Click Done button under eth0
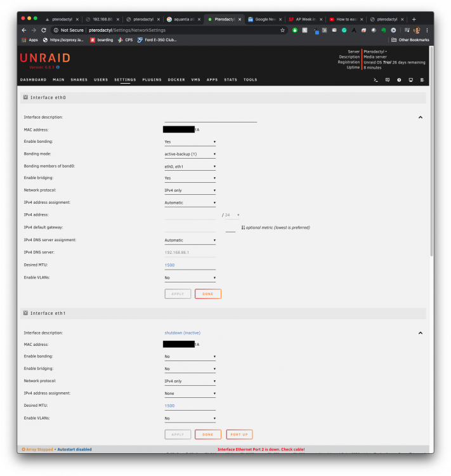451x476 pixels. click(x=208, y=294)
